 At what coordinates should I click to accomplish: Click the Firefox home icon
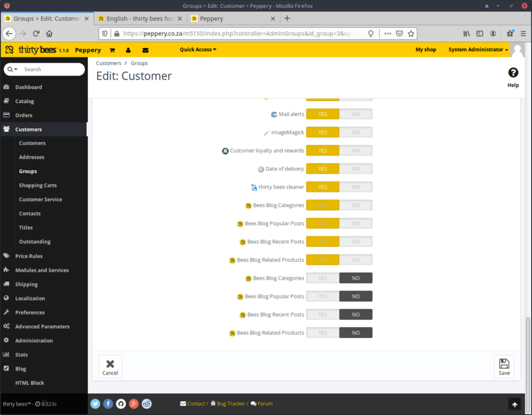[x=49, y=33]
